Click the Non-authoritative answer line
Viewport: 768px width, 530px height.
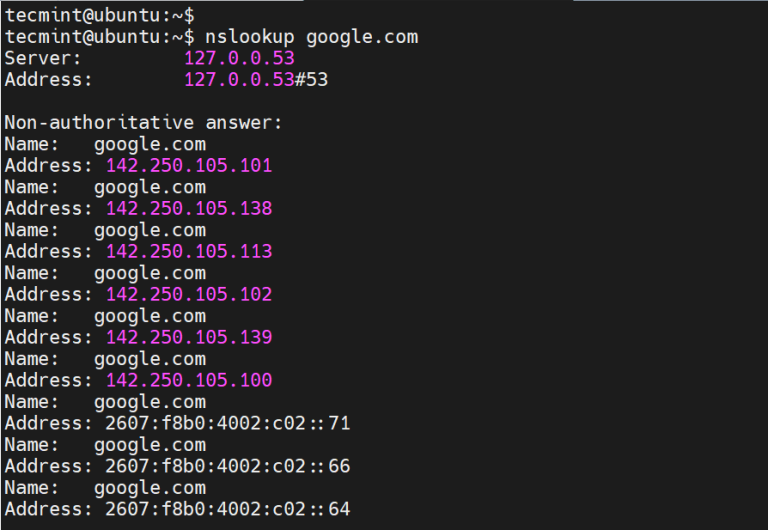pos(144,123)
